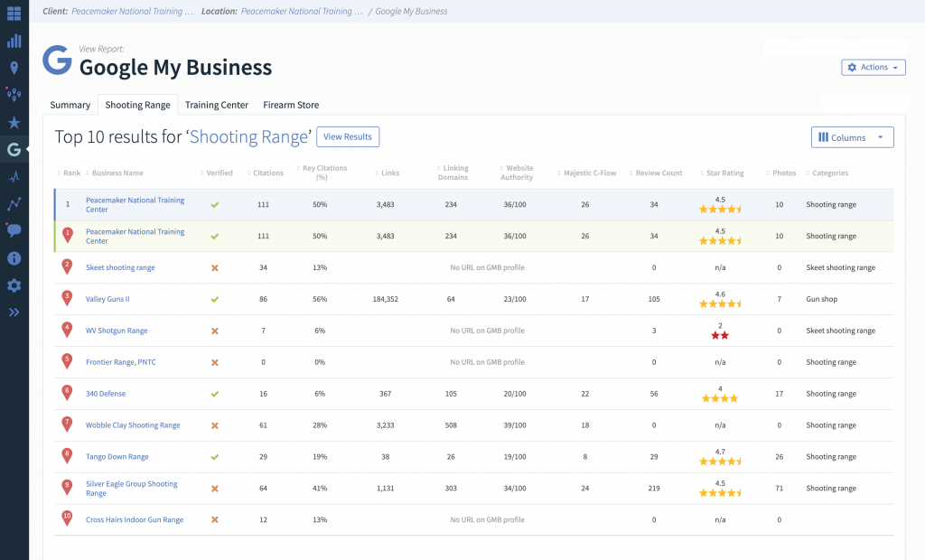Click map pin 1 for Peacemaker row
Screen dimensions: 925x560
67,236
